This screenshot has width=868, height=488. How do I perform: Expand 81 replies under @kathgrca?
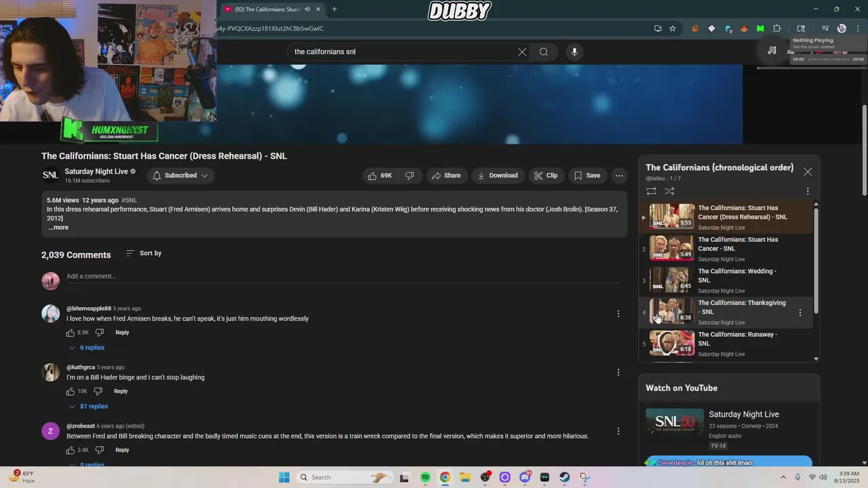coord(88,407)
